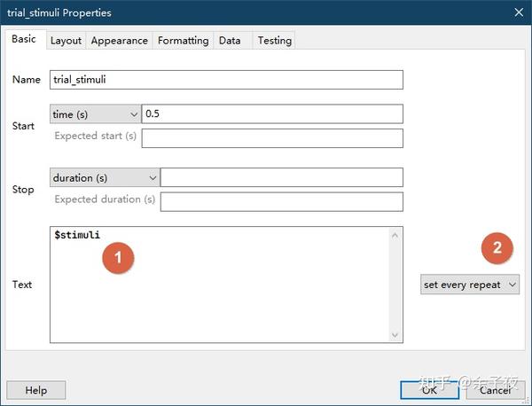The width and height of the screenshot is (532, 406).
Task: Click the Start time value field
Action: click(x=271, y=114)
